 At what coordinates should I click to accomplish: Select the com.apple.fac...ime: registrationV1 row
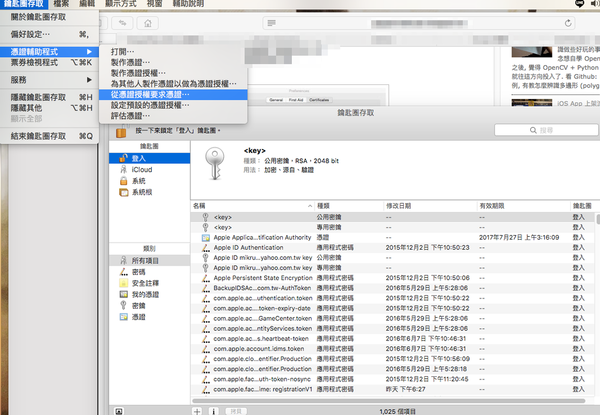(393, 389)
